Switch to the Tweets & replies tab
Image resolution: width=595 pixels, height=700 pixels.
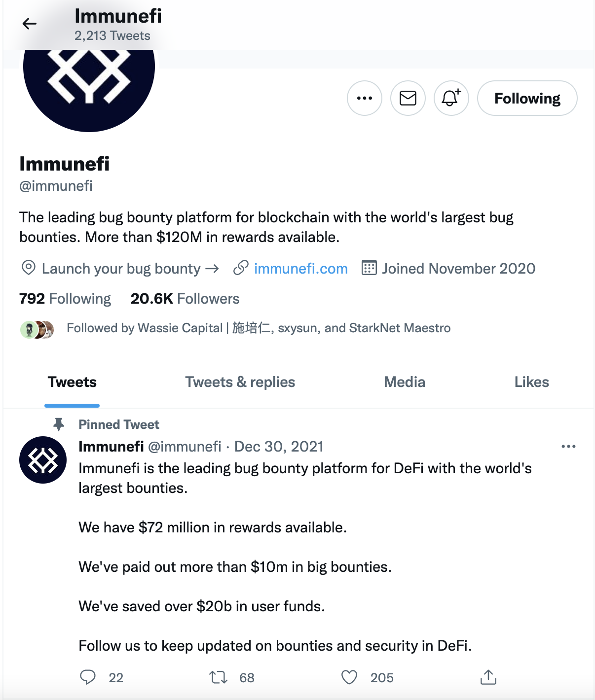240,382
